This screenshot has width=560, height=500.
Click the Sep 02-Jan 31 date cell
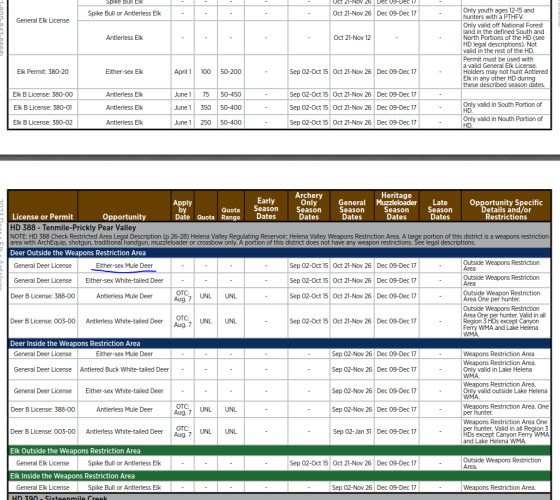coord(352,431)
